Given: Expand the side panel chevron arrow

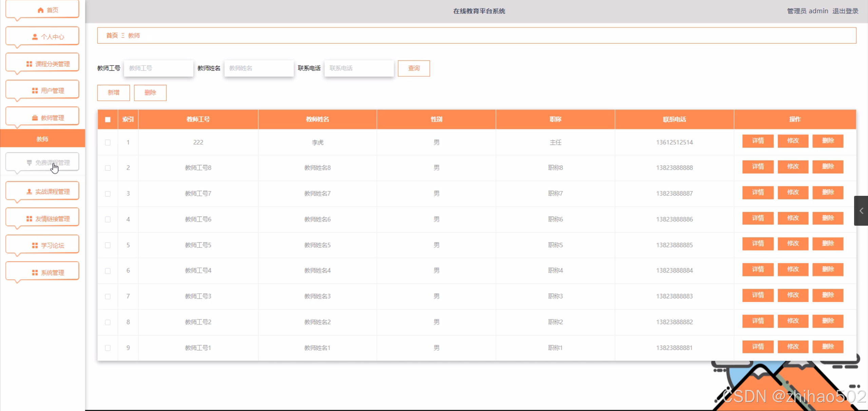Looking at the screenshot, I should (x=861, y=211).
